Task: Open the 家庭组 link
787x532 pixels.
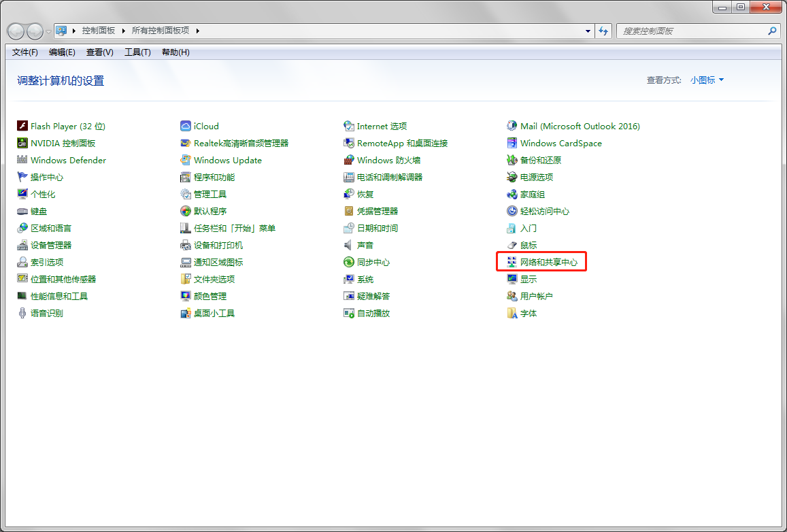Action: 532,195
